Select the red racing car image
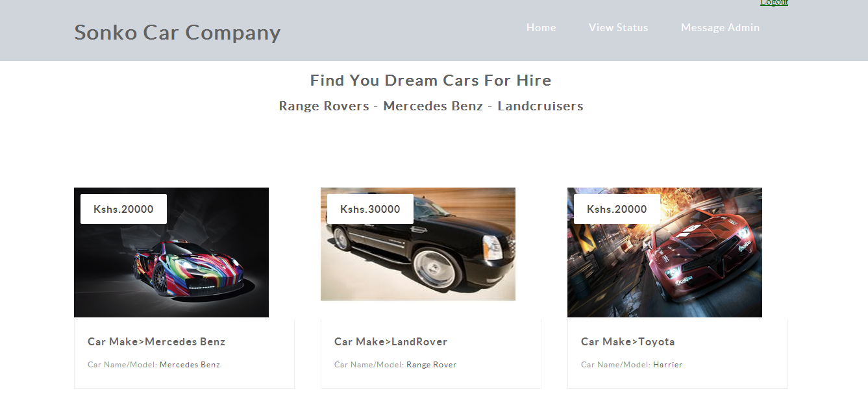Screen dimensions: 868x405 [x=665, y=252]
